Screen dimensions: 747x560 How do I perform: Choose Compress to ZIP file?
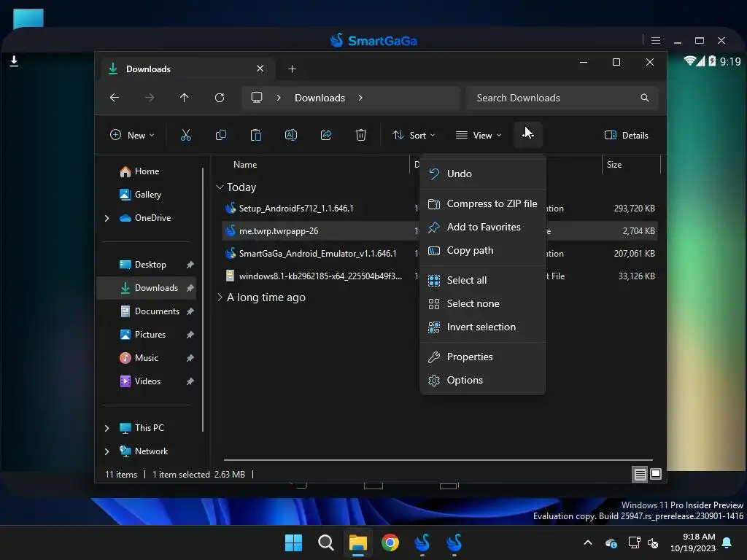point(483,204)
